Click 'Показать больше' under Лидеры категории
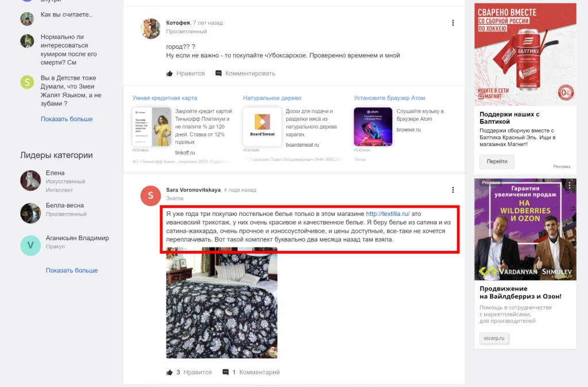 click(x=72, y=270)
